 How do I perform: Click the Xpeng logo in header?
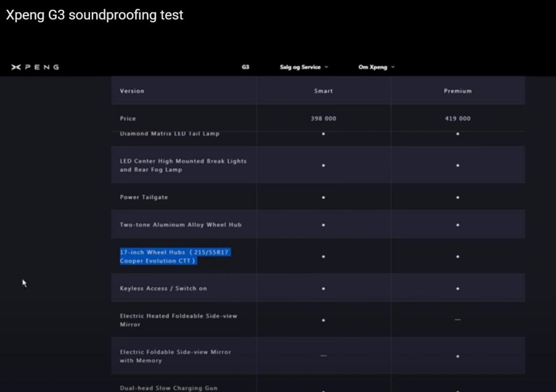click(x=35, y=67)
